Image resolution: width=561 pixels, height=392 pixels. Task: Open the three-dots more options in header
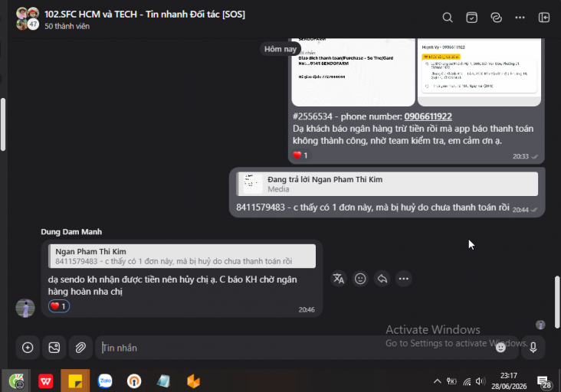point(520,18)
